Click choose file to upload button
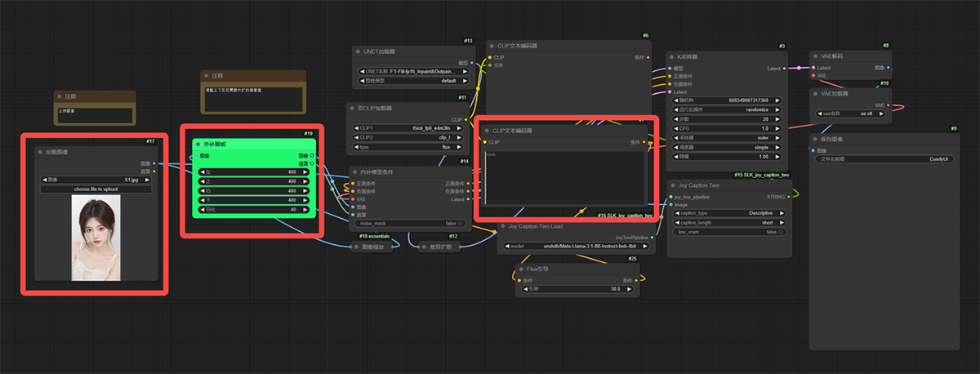Screen dimensions: 980x374 (96, 189)
